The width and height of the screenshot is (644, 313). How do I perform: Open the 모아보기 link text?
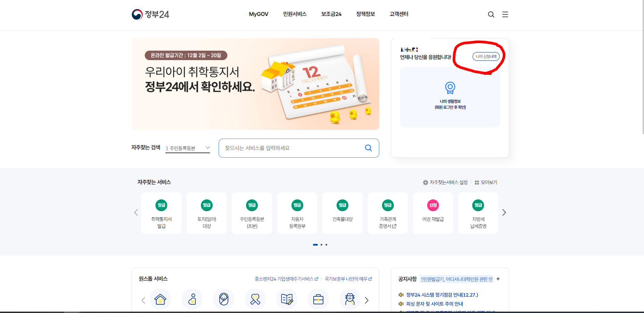click(x=489, y=182)
